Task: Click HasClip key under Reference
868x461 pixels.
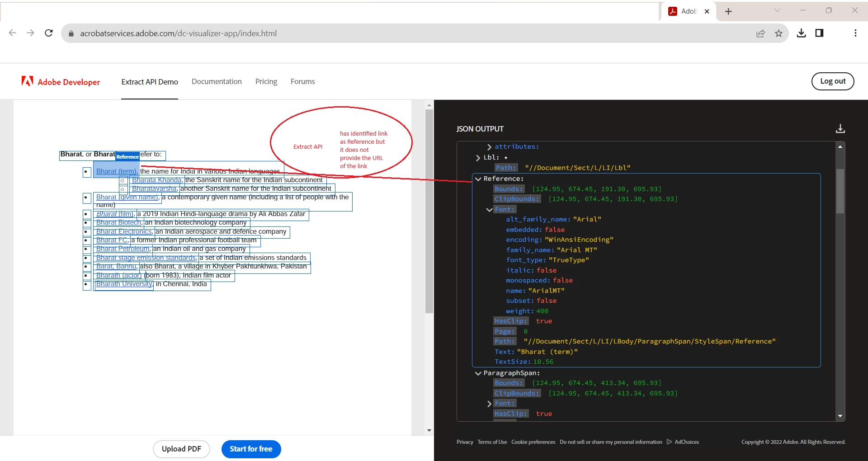Action: [510, 321]
